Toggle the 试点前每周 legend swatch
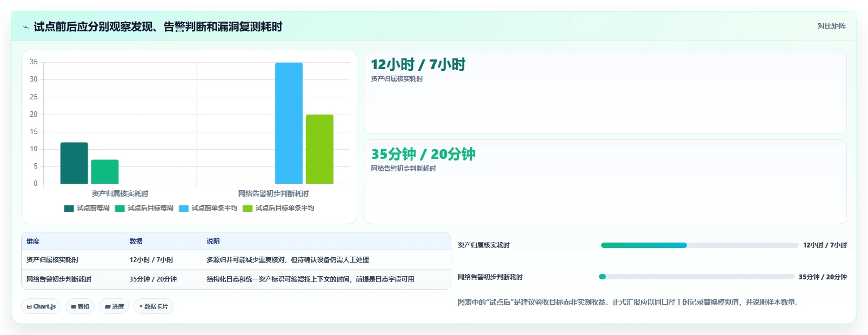Viewport: 868px width, 335px height. (69, 208)
